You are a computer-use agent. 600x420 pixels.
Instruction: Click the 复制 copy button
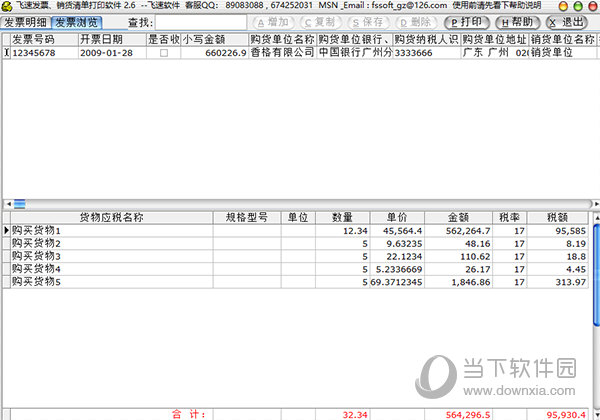click(320, 23)
